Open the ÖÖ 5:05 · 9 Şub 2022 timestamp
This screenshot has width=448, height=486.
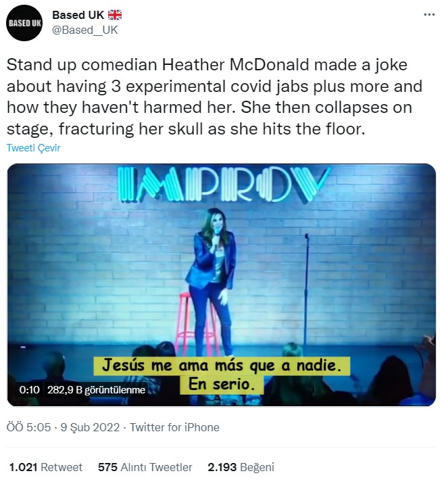point(64,427)
